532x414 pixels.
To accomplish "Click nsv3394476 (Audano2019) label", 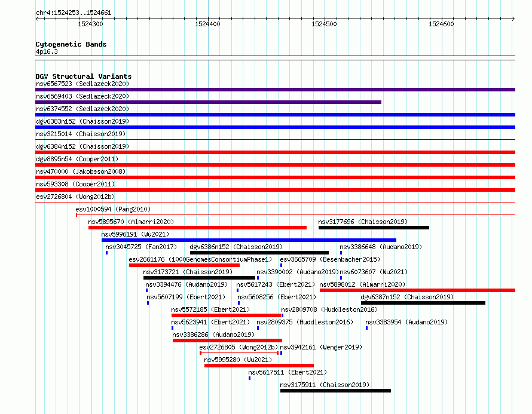I will (186, 284).
